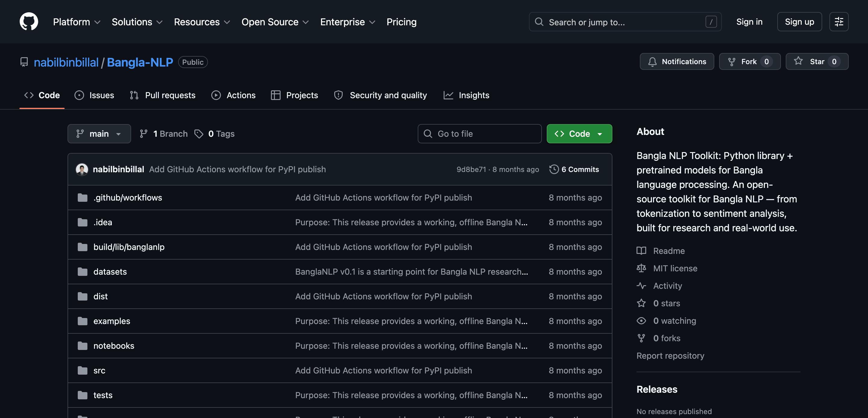Click the Sign in link

749,22
